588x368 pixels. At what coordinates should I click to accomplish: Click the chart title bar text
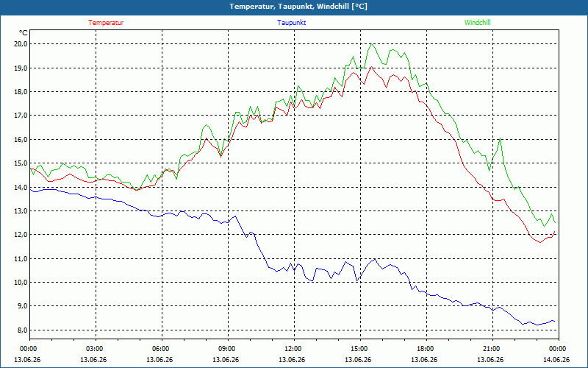click(298, 7)
